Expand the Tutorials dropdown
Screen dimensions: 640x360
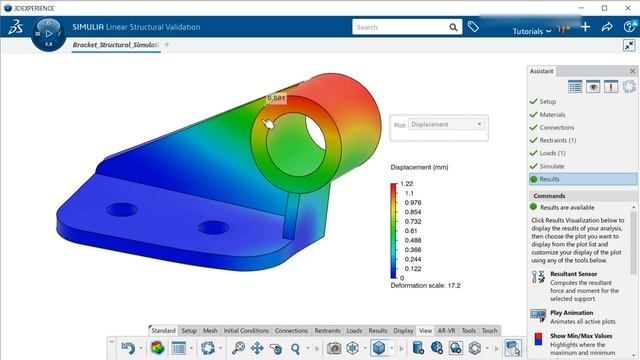click(532, 31)
